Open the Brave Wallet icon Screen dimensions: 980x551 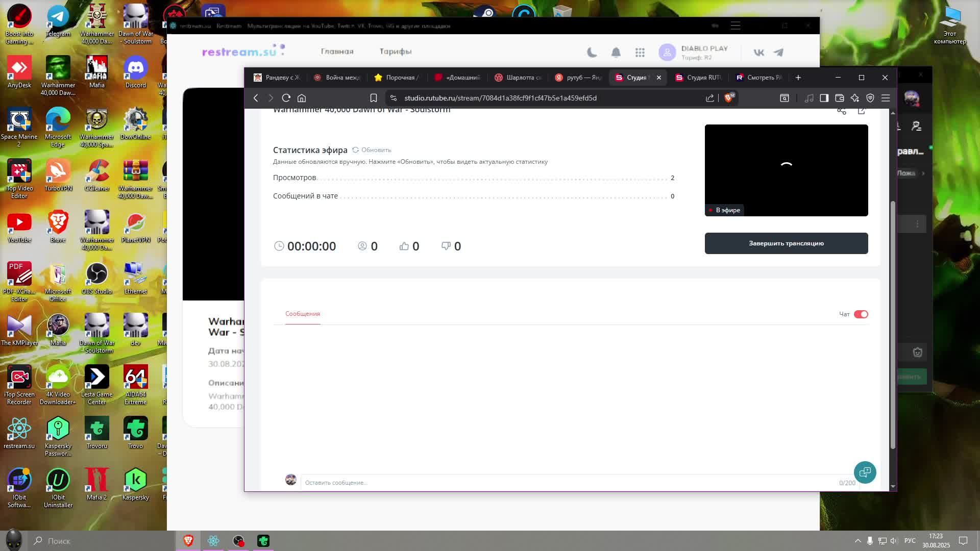[840, 98]
